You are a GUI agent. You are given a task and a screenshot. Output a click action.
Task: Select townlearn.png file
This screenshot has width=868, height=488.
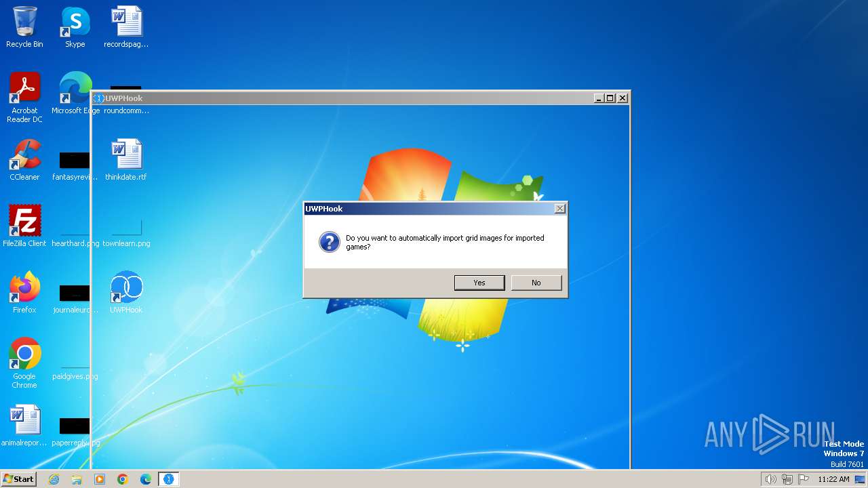126,234
